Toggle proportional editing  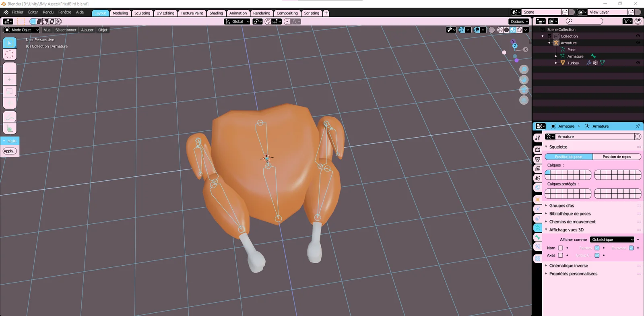[287, 22]
